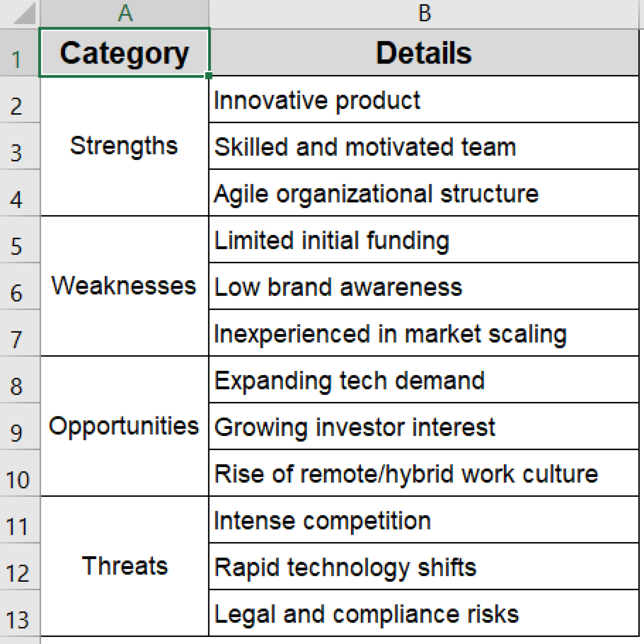Select the Legal and compliance risks cell

[423, 613]
